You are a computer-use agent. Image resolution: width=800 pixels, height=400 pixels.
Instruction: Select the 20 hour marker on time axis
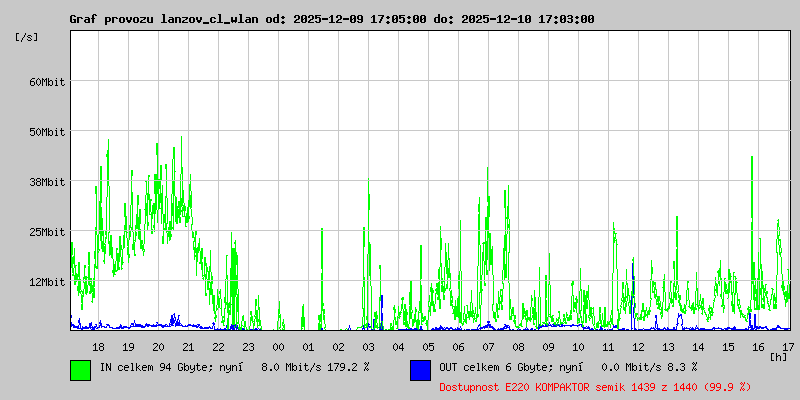pos(158,346)
